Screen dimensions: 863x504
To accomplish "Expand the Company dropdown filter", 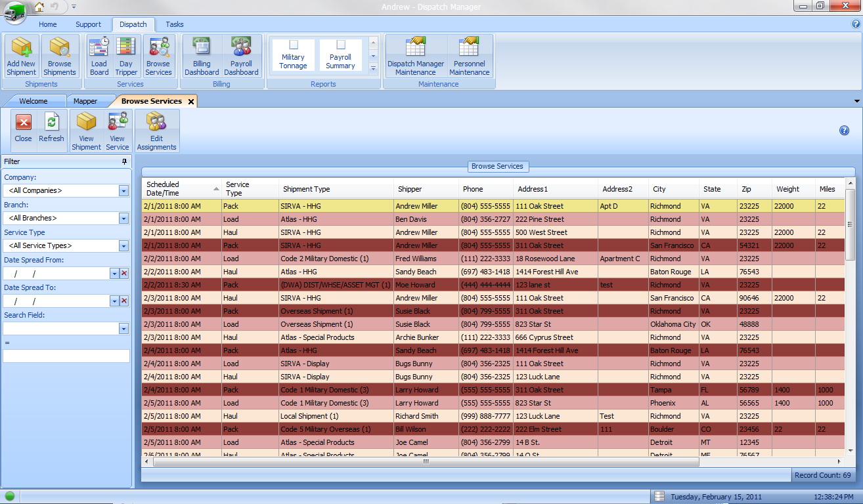I will pos(123,191).
